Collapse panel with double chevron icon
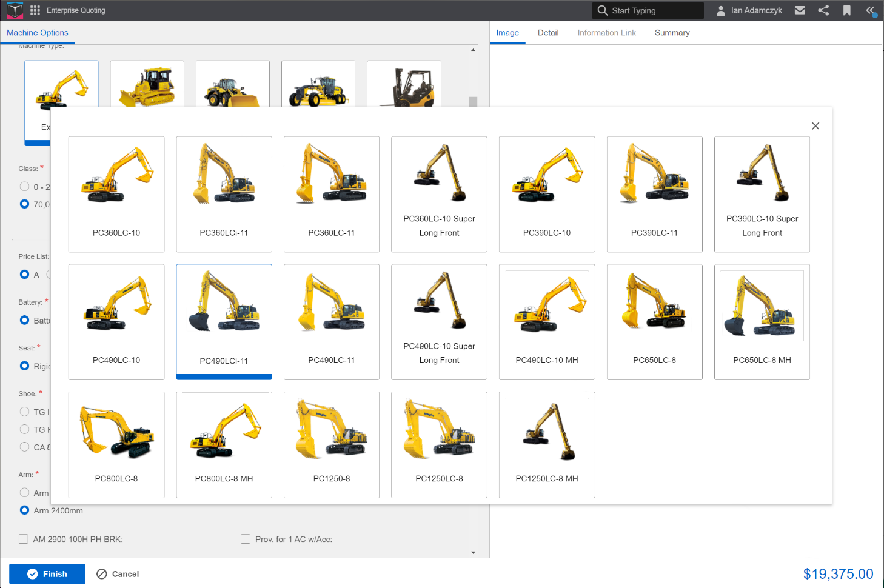 (870, 10)
